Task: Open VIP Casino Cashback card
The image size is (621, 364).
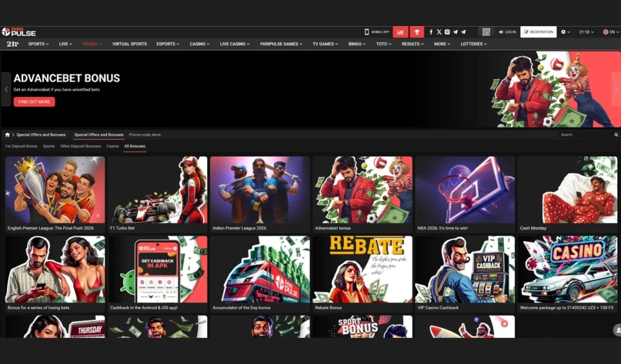Action: (465, 274)
